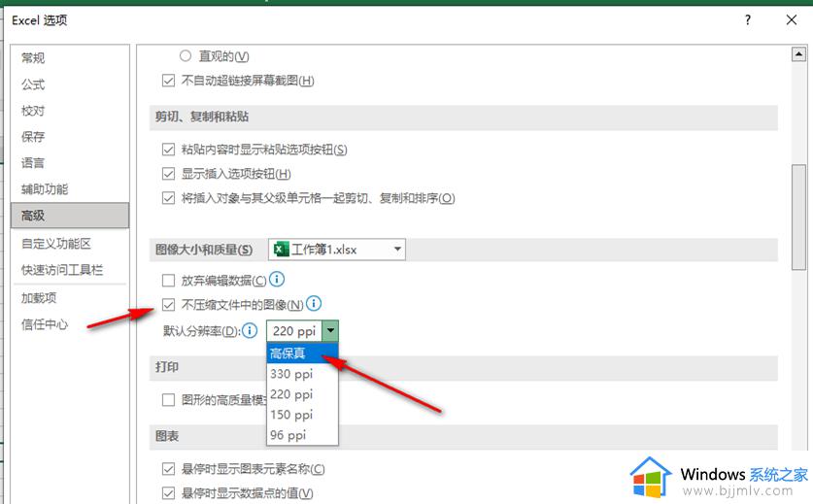Uncheck 不压缩文件中的图像 checkbox
This screenshot has height=504, width=813.
pos(168,304)
